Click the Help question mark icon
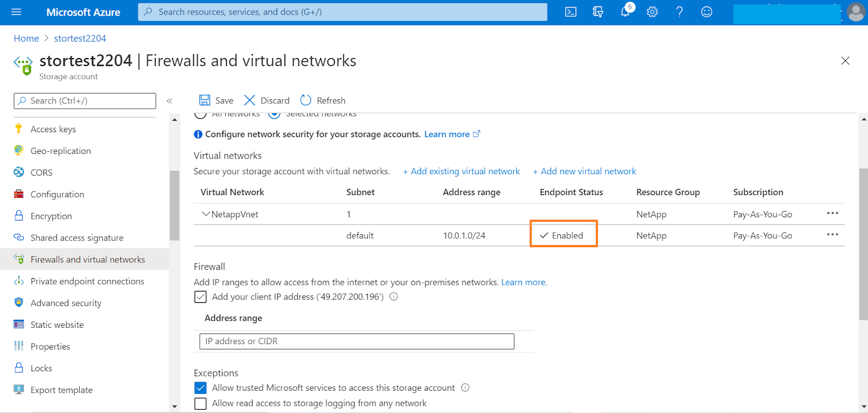This screenshot has width=868, height=413. click(679, 12)
